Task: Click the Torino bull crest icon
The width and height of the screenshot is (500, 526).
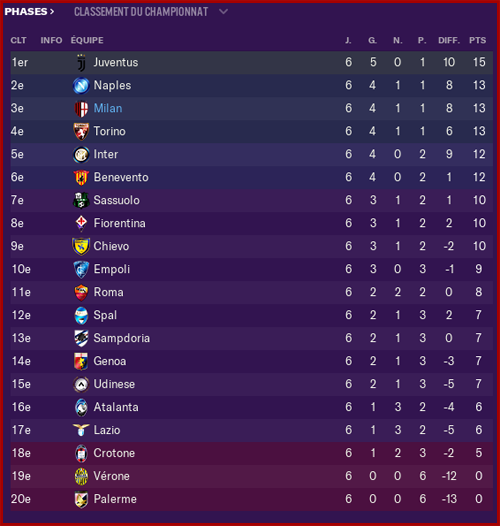Action: (81, 132)
